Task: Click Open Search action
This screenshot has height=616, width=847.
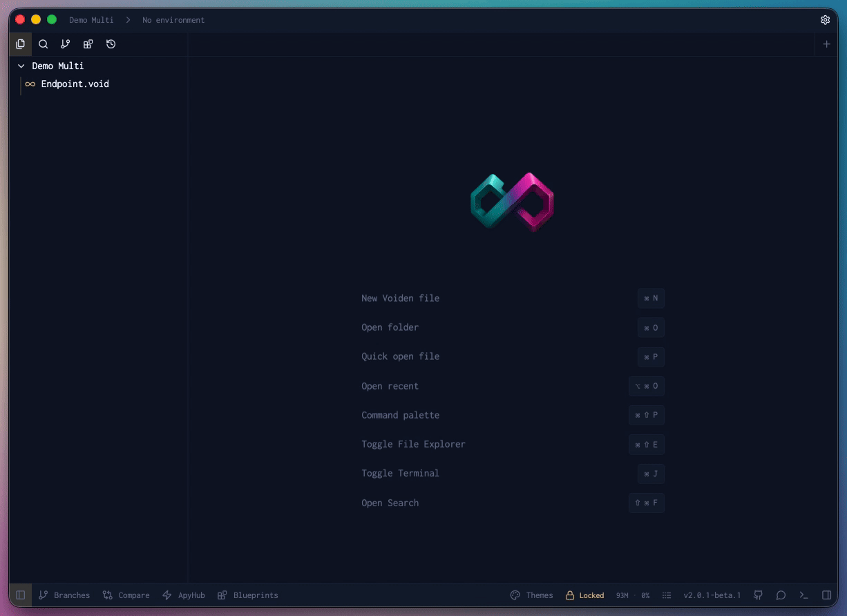Action: (x=390, y=503)
